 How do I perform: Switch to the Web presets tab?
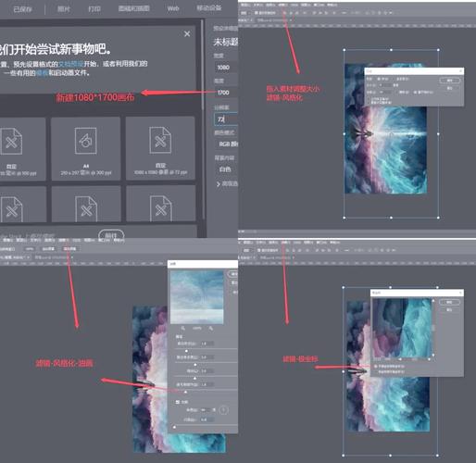[173, 8]
